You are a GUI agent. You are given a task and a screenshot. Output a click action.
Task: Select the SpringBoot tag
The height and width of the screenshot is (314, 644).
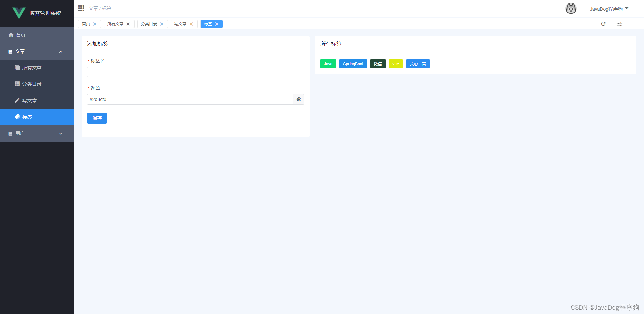pos(353,64)
